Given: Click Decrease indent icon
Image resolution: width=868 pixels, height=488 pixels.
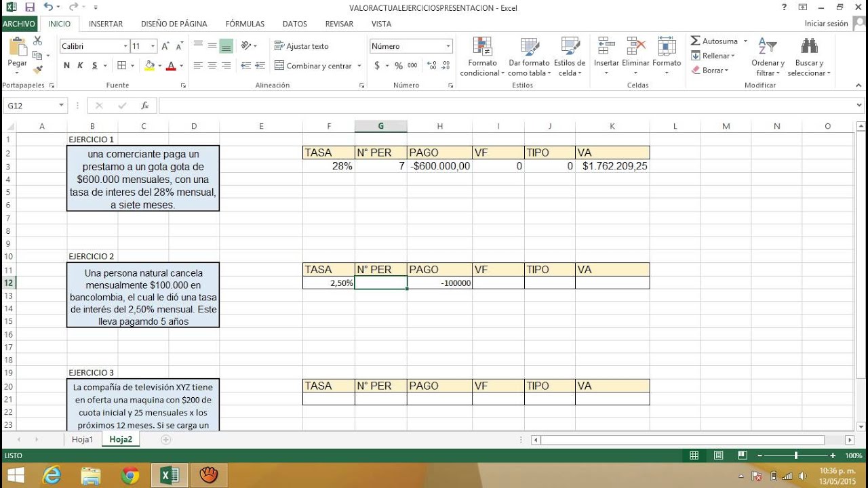Looking at the screenshot, I should tap(246, 66).
